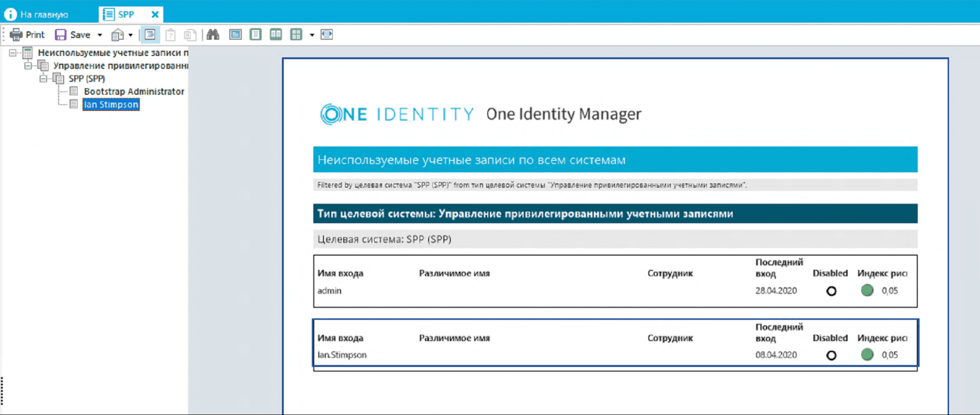Image resolution: width=980 pixels, height=415 pixels.
Task: Click the greyed-out Thumbnails pages icon
Action: [190, 35]
